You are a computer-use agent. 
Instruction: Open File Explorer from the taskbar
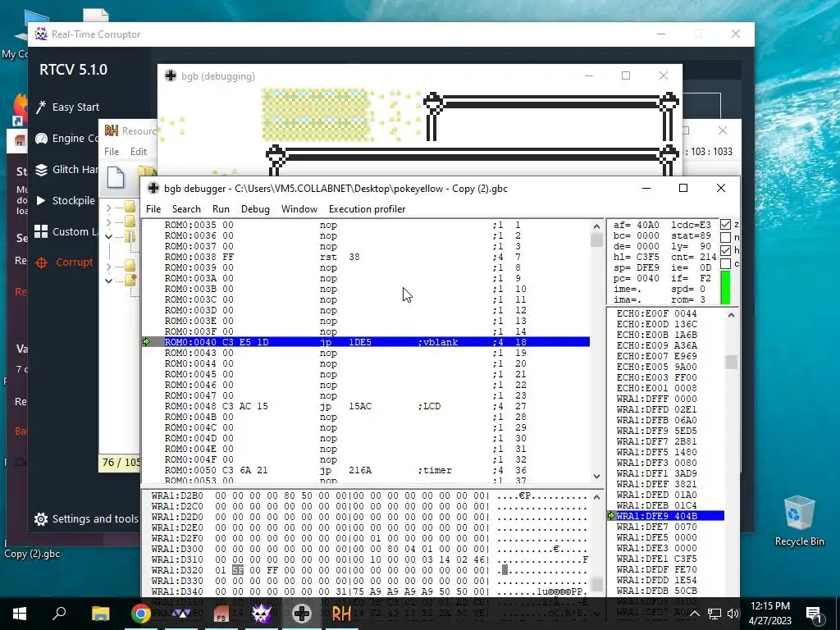pos(100,614)
